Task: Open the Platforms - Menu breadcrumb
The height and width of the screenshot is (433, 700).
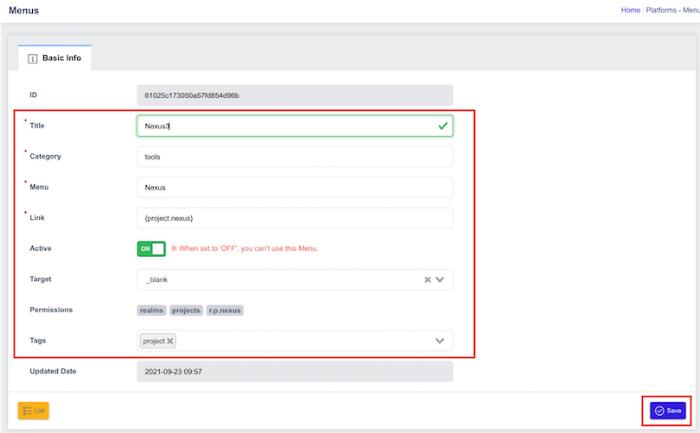Action: pos(672,10)
